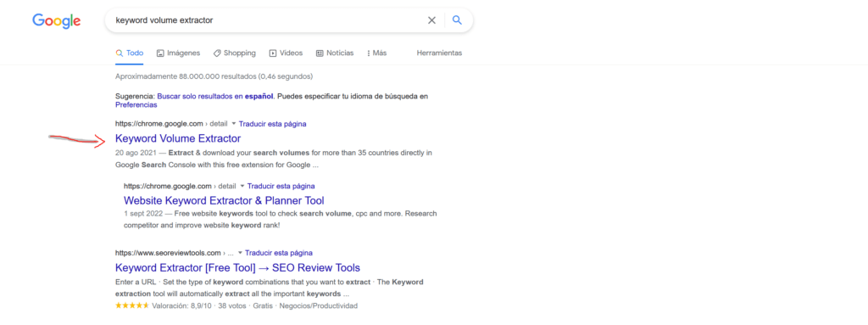Open the Keyword Volume Extractor result

click(178, 138)
